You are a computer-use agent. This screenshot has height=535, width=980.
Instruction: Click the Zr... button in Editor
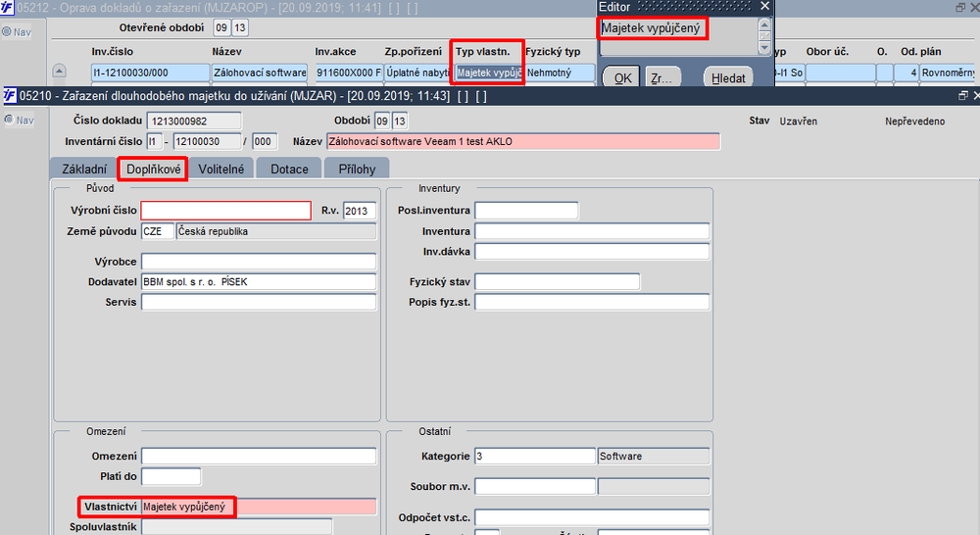[x=661, y=78]
